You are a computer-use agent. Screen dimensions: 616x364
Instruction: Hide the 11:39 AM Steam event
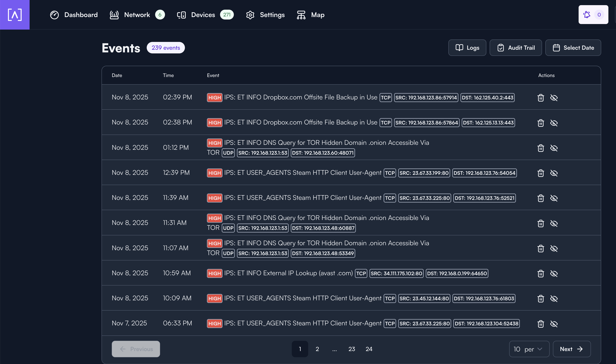(554, 198)
